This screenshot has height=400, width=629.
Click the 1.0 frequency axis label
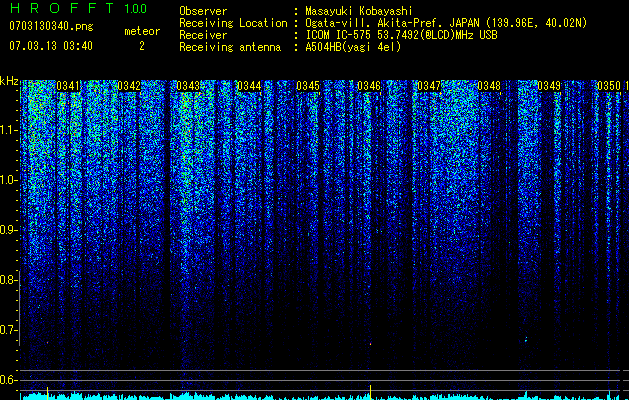8,180
